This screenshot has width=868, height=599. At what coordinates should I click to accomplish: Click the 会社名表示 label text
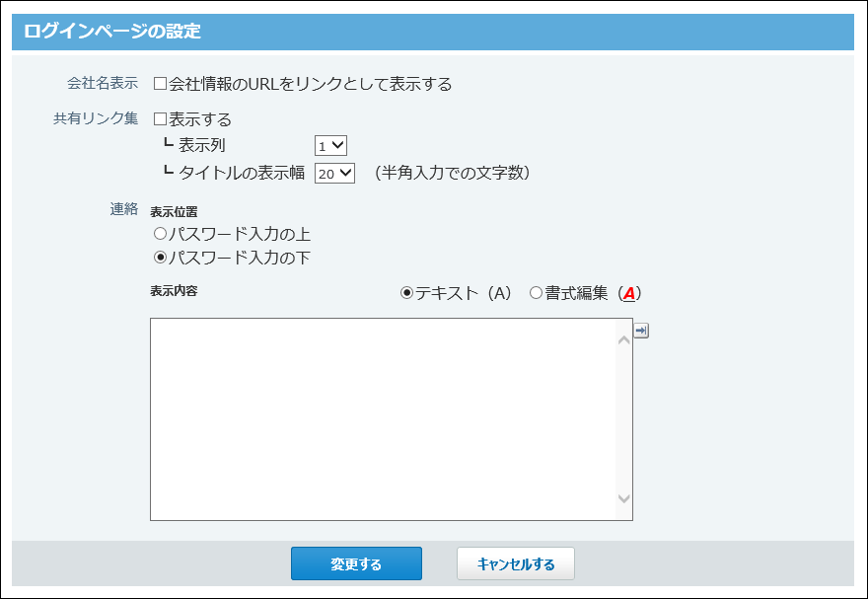pyautogui.click(x=103, y=83)
